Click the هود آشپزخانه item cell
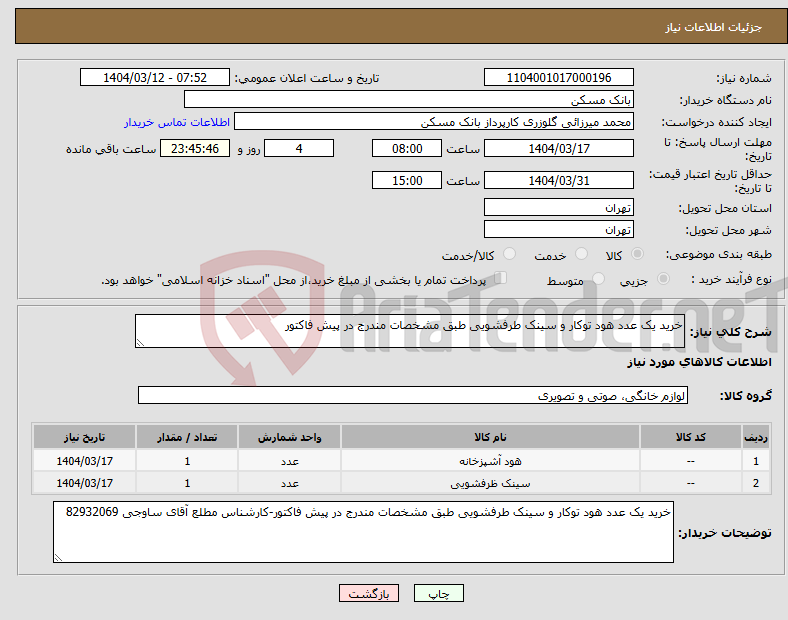Viewport: 788px width, 620px height. [490, 461]
